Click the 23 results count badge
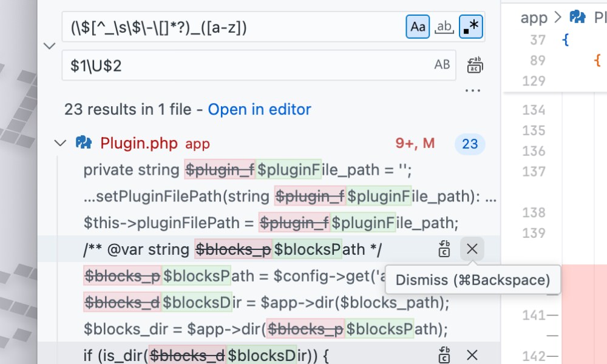607x364 pixels. click(x=470, y=144)
